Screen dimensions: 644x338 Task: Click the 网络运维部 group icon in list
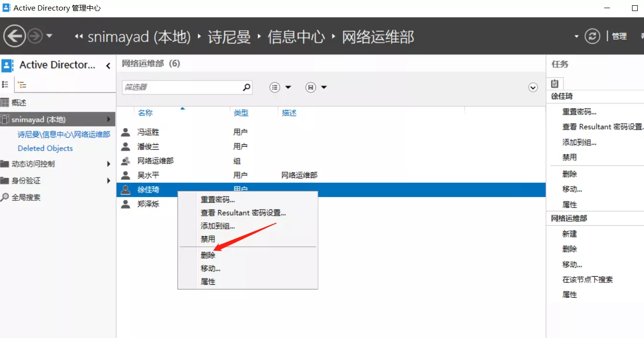pyautogui.click(x=126, y=161)
